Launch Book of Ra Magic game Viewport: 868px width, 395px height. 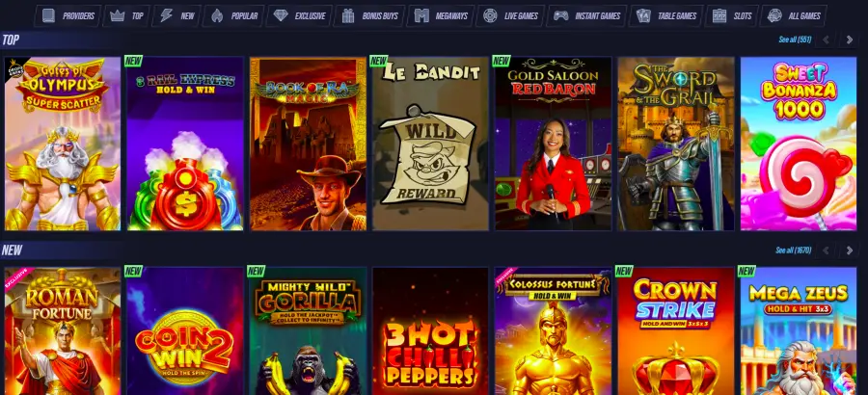click(308, 144)
